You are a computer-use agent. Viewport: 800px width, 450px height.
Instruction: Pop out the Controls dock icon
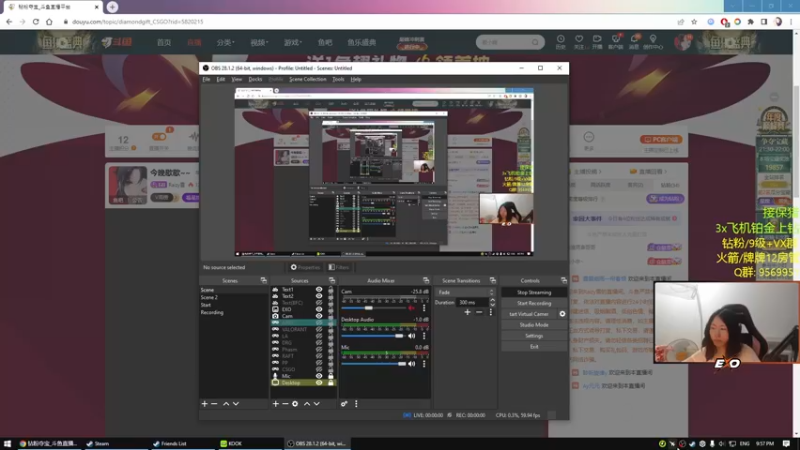coord(563,280)
